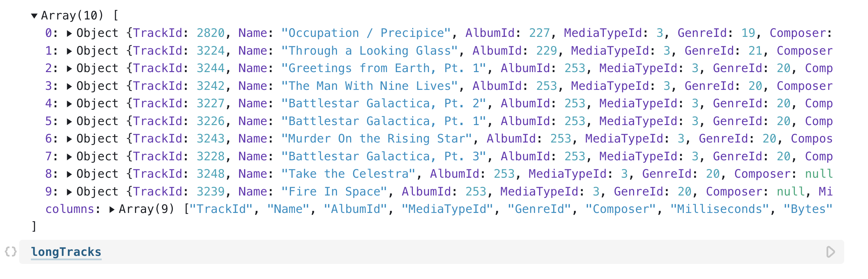Select the TrackId value 2820 in row 0
This screenshot has height=279, width=868.
[x=210, y=33]
